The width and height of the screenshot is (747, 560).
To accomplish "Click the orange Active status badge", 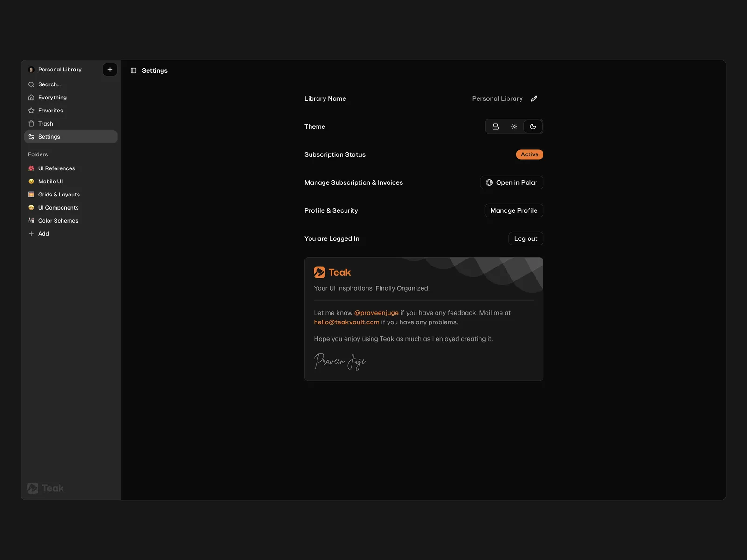I will pyautogui.click(x=529, y=154).
